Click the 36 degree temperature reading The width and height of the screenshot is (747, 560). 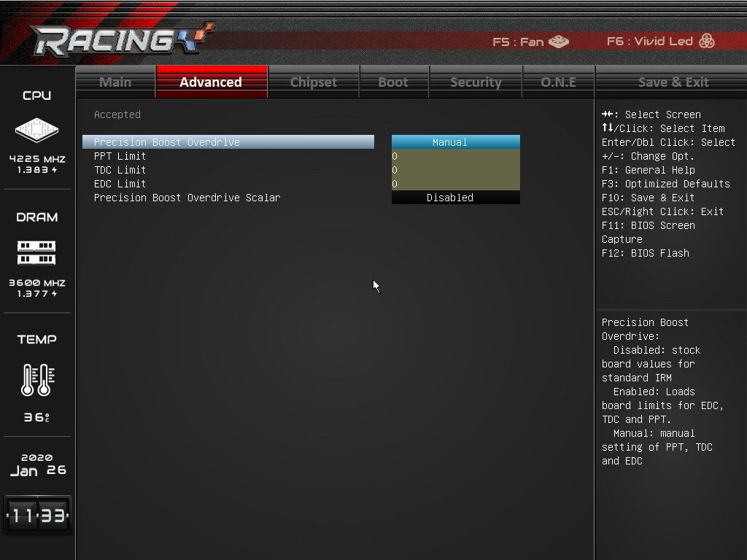[36, 418]
